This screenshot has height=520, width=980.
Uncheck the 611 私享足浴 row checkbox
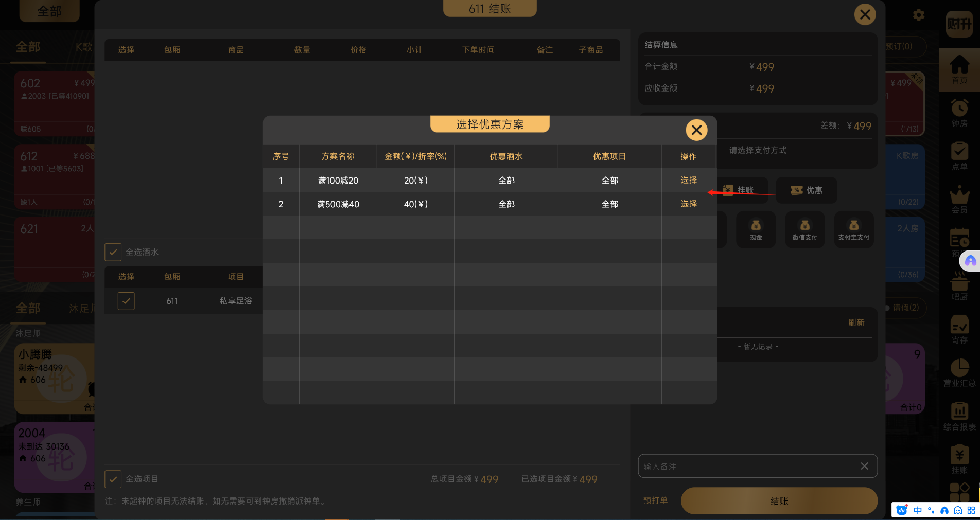tap(126, 301)
